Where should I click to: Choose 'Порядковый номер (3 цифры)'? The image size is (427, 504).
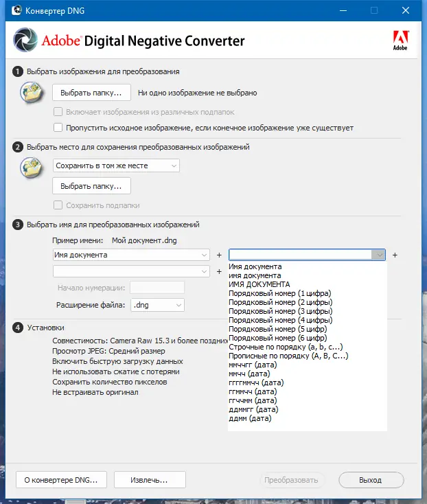click(x=281, y=311)
